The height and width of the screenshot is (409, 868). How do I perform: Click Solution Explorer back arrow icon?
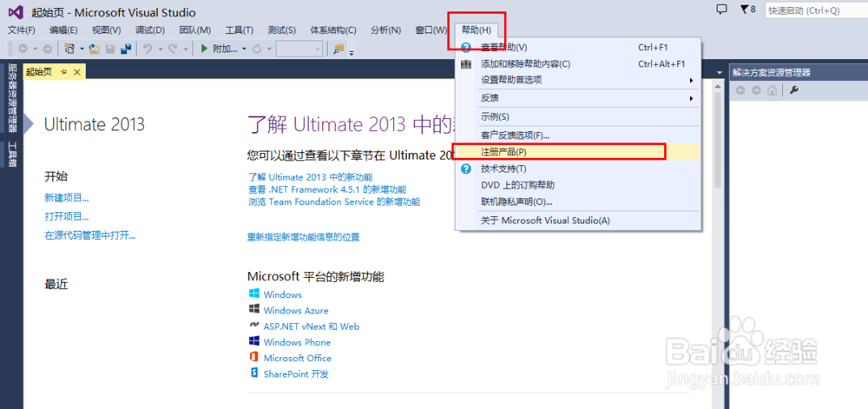(x=740, y=90)
